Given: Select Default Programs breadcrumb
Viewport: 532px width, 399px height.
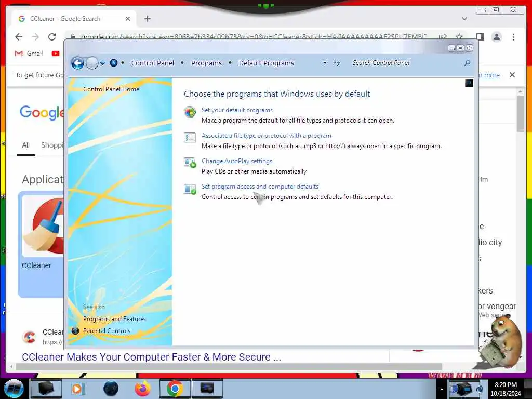Looking at the screenshot, I should pos(267,63).
